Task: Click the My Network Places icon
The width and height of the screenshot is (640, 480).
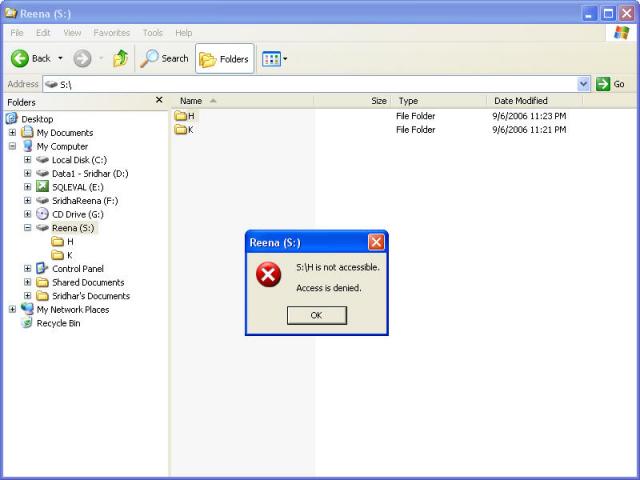Action: coord(27,309)
